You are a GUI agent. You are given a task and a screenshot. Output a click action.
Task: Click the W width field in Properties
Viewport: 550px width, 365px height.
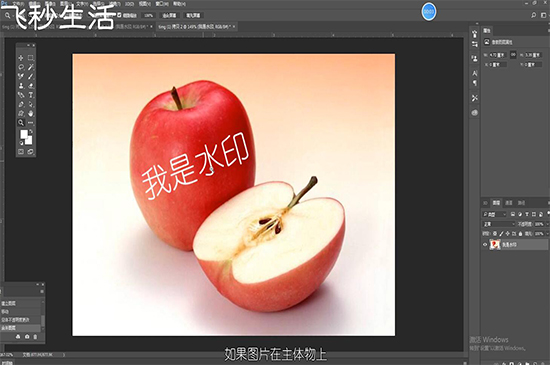[498, 55]
